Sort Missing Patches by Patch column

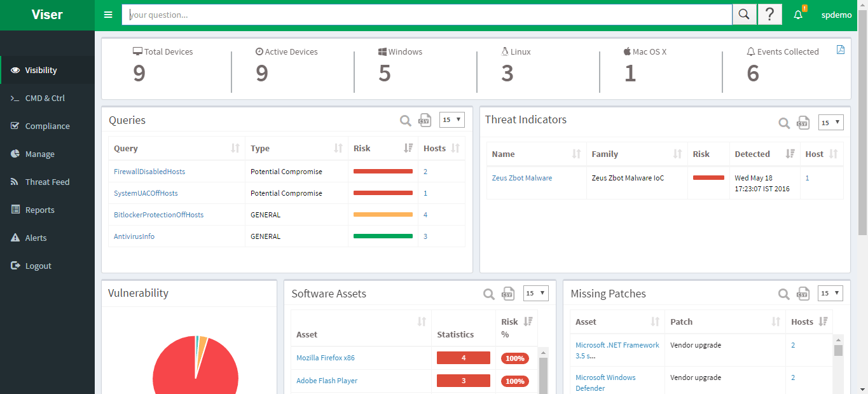point(726,322)
